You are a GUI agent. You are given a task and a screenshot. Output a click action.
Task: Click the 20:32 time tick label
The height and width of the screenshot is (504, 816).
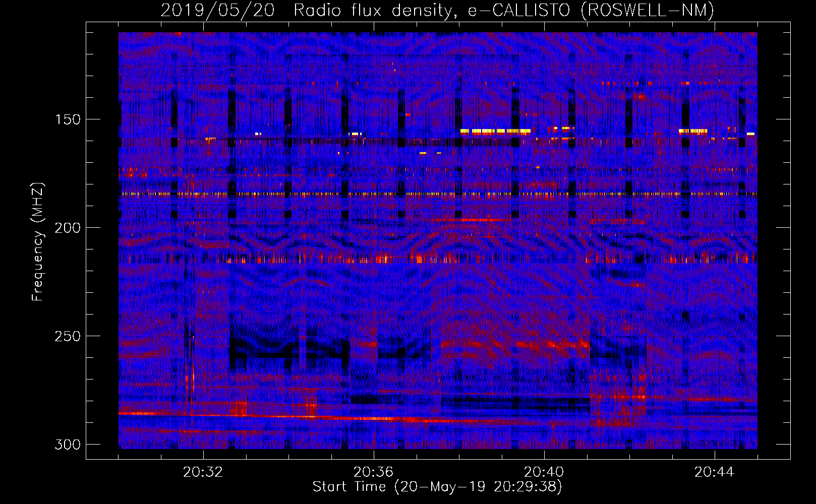(x=203, y=472)
